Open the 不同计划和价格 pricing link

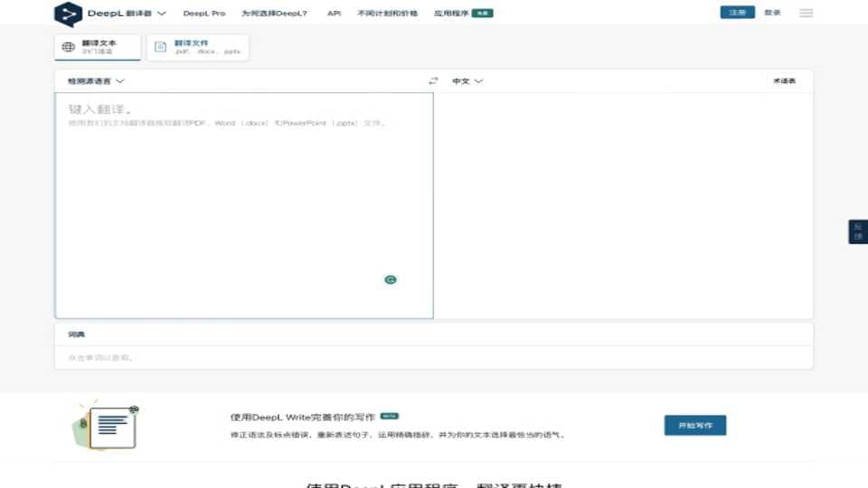pos(388,14)
